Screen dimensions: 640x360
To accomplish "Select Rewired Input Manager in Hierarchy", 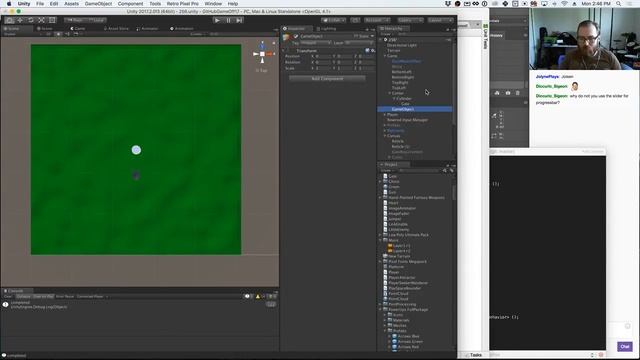I will point(407,120).
